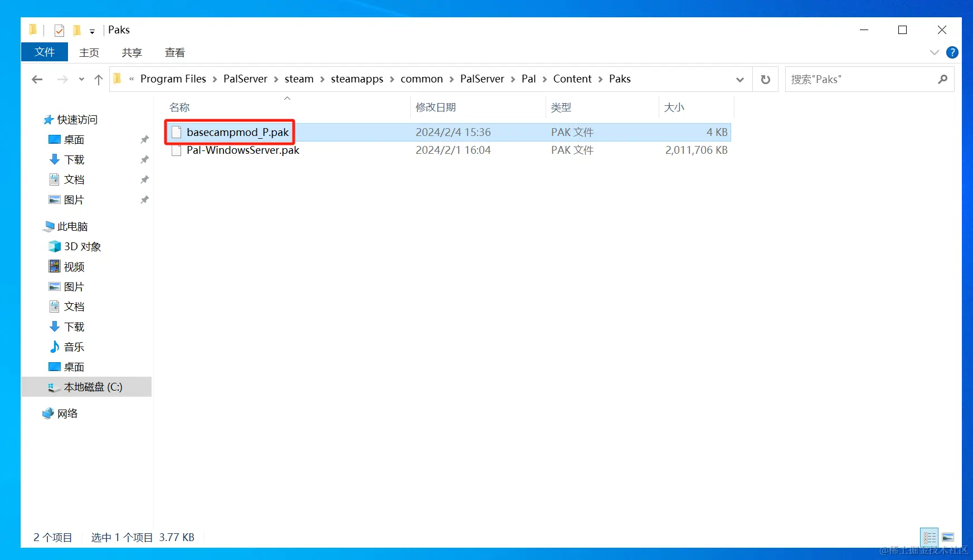Open pinned 桌面 under quick access

[74, 139]
